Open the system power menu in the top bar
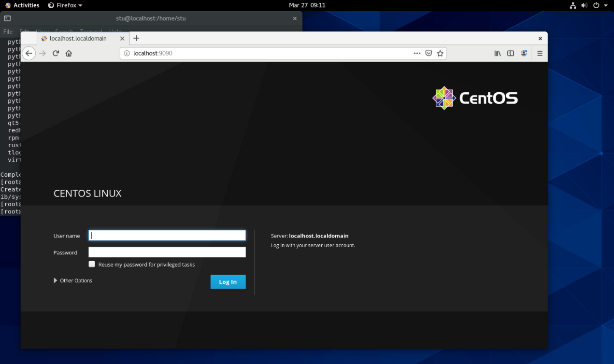The height and width of the screenshot is (364, 614). (599, 5)
